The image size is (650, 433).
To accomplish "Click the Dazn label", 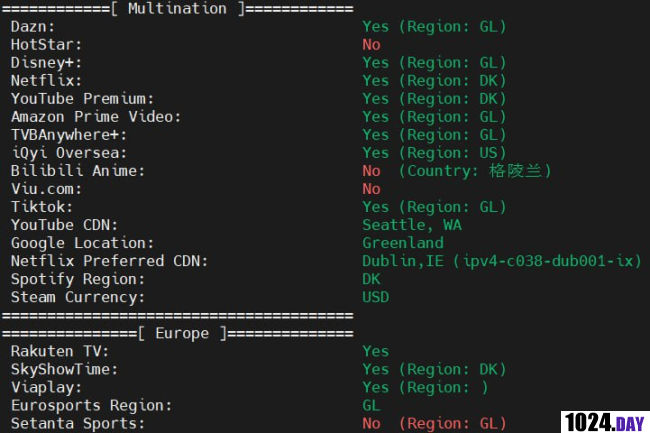I will [33, 27].
